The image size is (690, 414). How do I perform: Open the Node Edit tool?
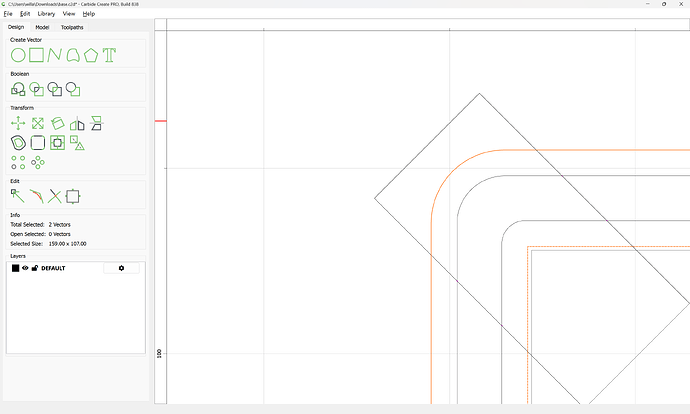[x=17, y=196]
